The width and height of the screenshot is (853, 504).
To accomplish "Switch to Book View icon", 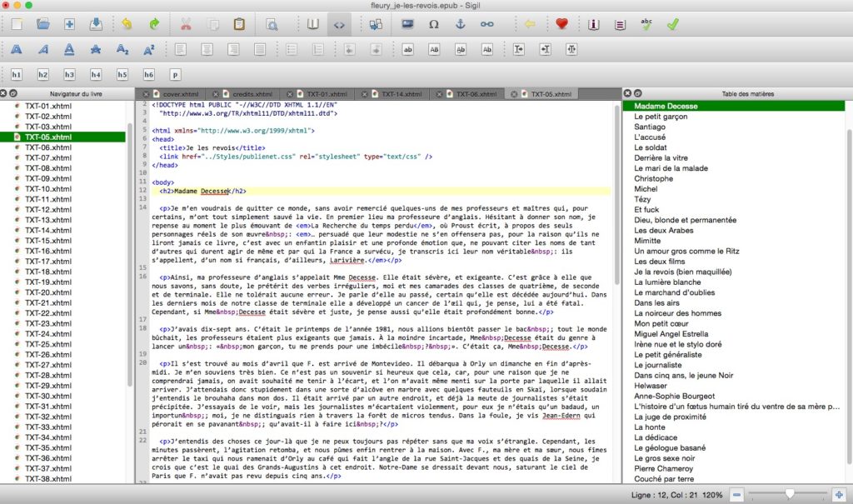I will pyautogui.click(x=312, y=24).
